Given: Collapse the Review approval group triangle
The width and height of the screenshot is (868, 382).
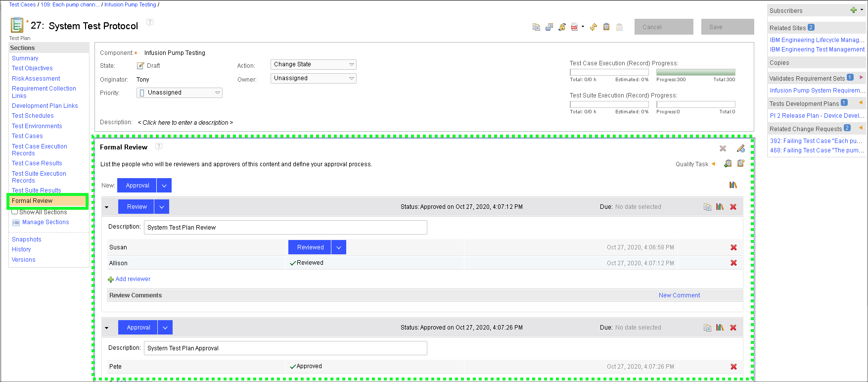Looking at the screenshot, I should pos(107,207).
